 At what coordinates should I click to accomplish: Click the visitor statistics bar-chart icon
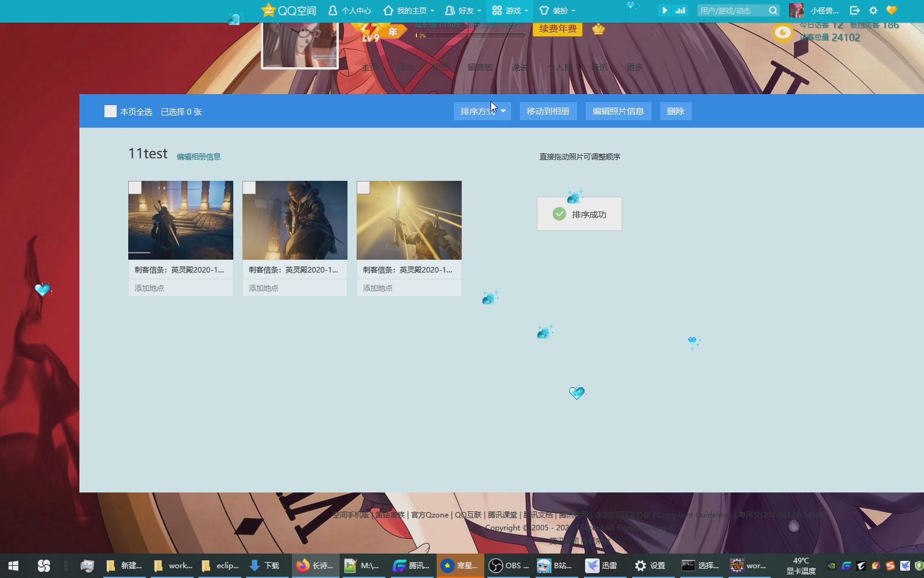(x=680, y=10)
